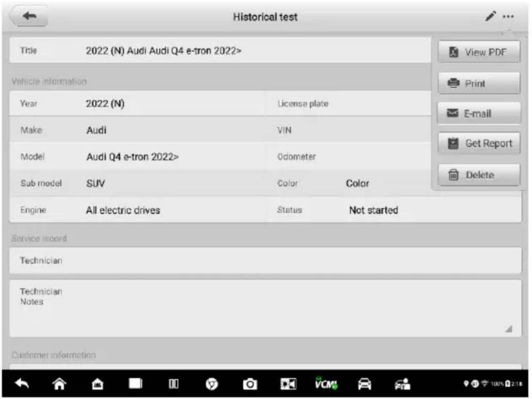The width and height of the screenshot is (532, 399).
Task: Tap the Color field value
Action: pos(357,183)
